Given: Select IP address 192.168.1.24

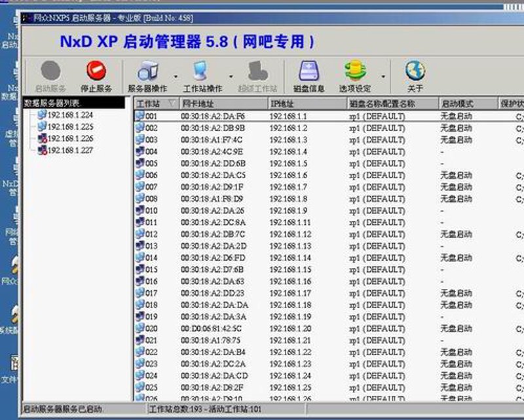Looking at the screenshot, I should pyautogui.click(x=290, y=376).
